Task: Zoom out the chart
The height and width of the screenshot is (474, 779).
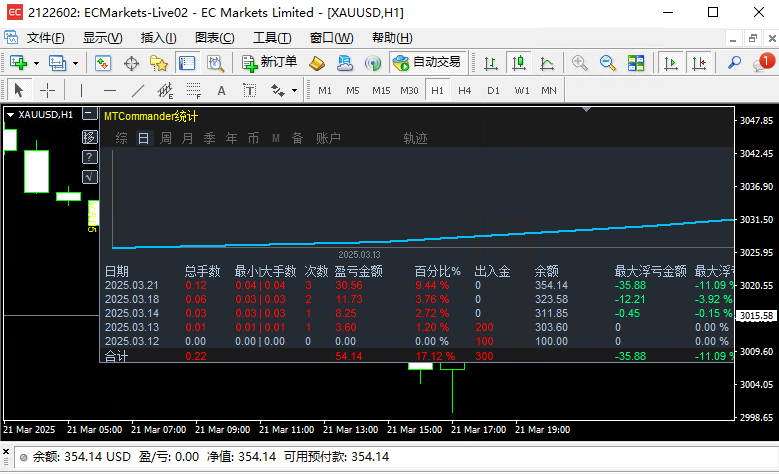Action: click(x=607, y=63)
